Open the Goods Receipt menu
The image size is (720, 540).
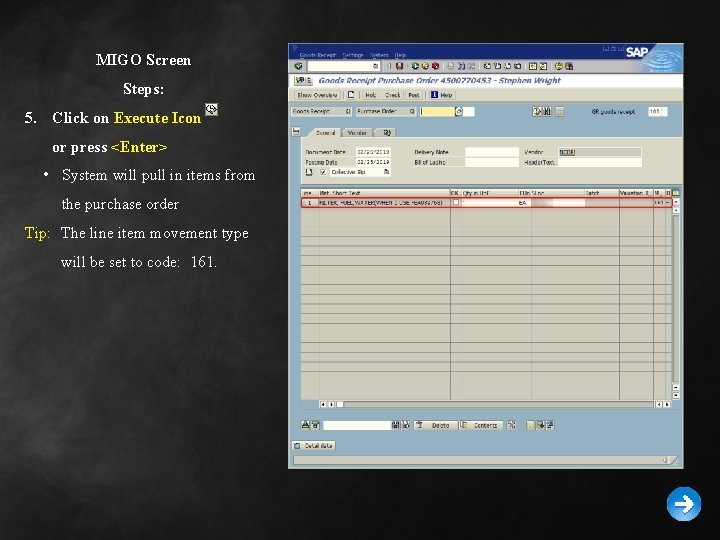tap(318, 55)
